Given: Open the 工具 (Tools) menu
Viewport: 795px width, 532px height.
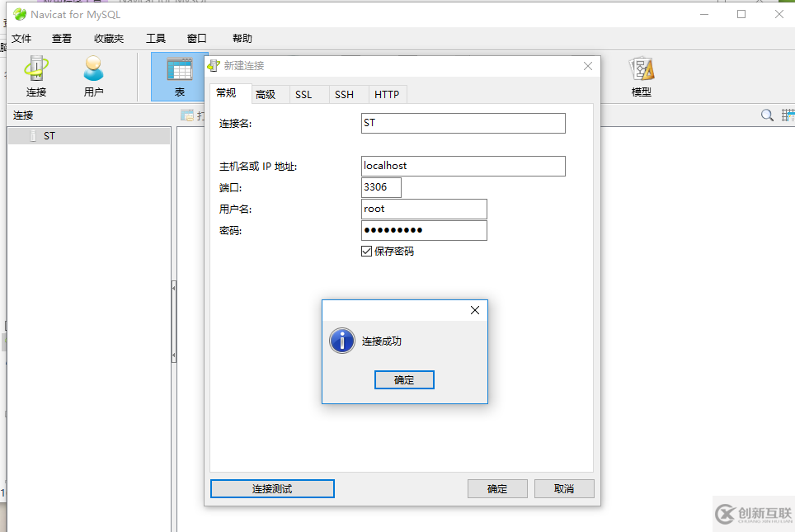Looking at the screenshot, I should [156, 38].
